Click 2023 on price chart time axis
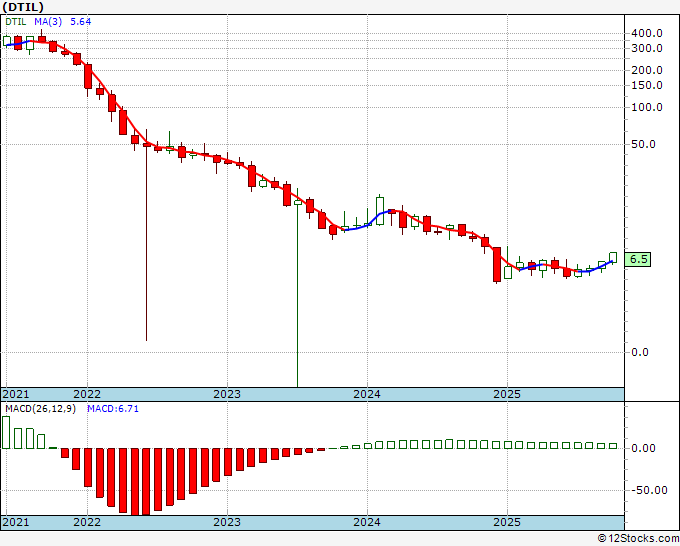Image resolution: width=680 pixels, height=546 pixels. pos(227,394)
